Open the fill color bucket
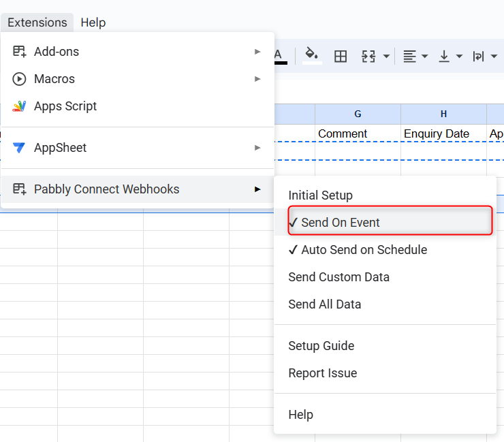The height and width of the screenshot is (442, 504). [x=312, y=56]
